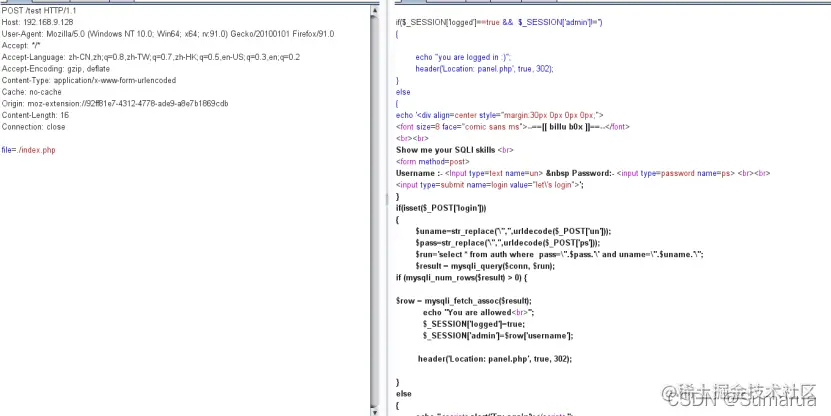Image resolution: width=831 pixels, height=416 pixels.
Task: Click the 'Host: 192.168.9.128' header
Action: point(38,22)
